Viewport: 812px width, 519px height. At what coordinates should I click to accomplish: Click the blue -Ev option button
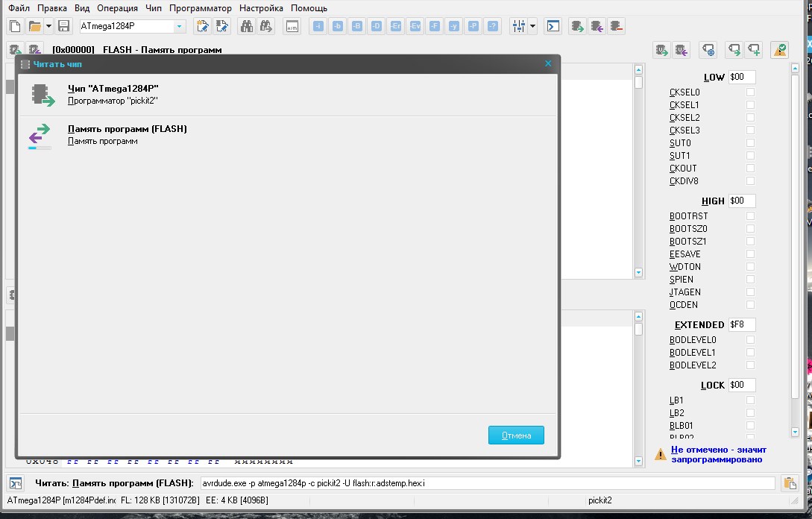click(415, 26)
